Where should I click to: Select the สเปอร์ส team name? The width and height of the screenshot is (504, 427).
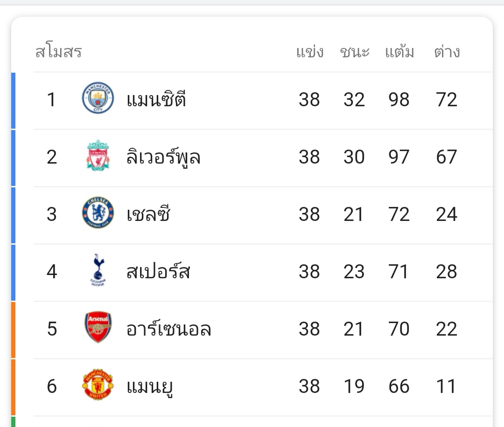pos(158,271)
